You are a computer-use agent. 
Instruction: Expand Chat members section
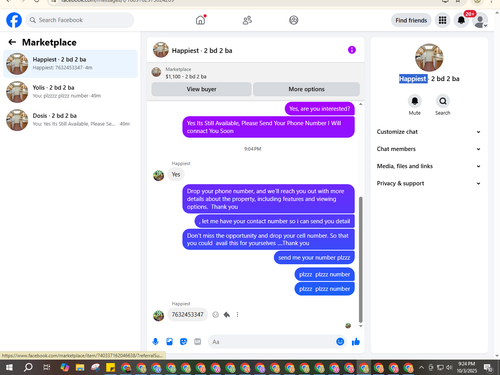429,149
